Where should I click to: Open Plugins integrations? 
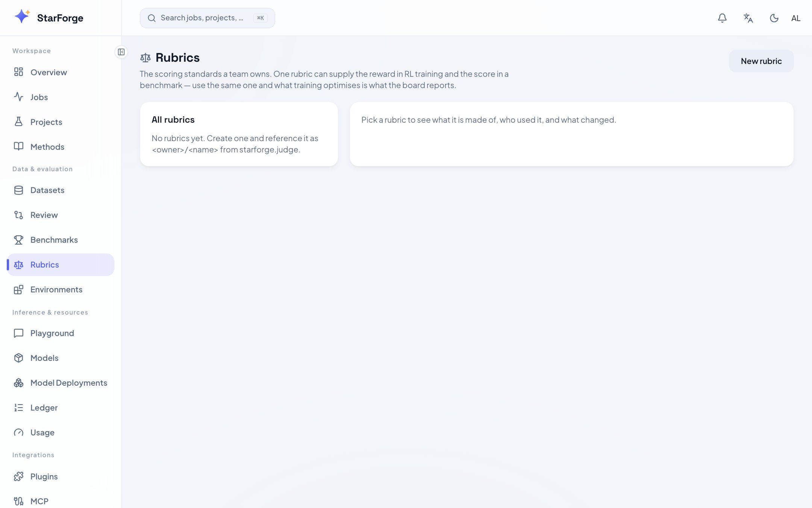pyautogui.click(x=61, y=476)
